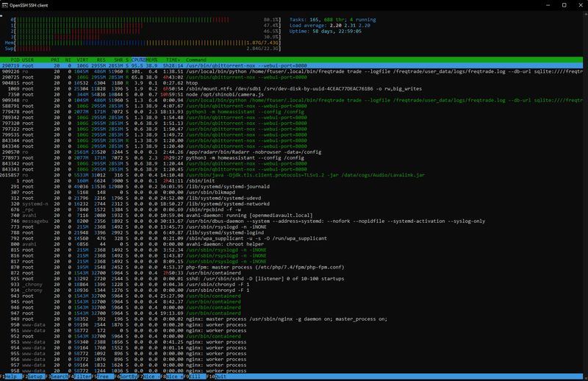Click the terminal scrollbar up arrow

(585, 14)
